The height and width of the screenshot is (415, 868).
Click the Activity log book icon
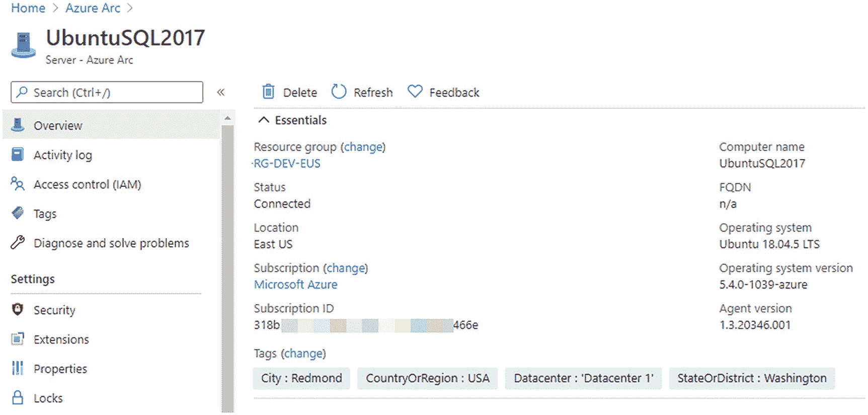(x=18, y=154)
